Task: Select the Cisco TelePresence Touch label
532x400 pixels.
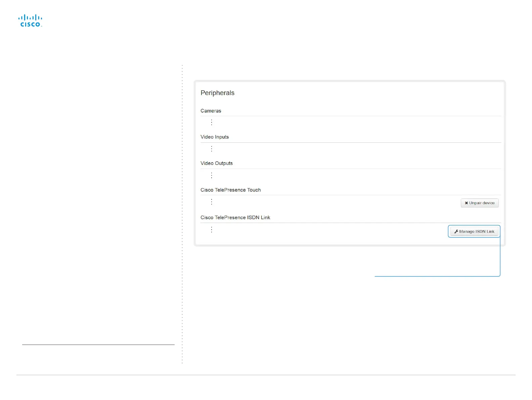Action: (x=231, y=190)
